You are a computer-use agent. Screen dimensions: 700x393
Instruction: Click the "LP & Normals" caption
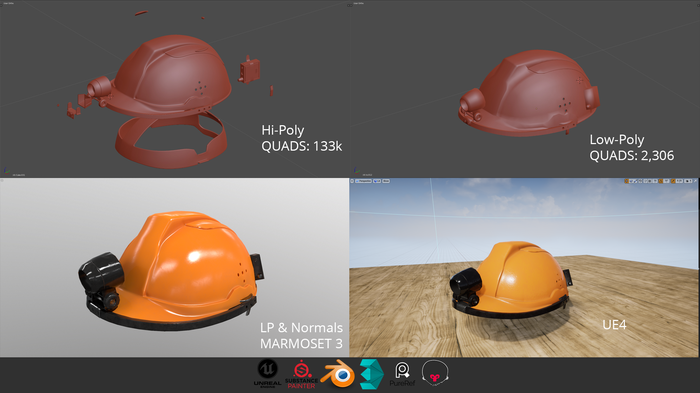tap(301, 327)
